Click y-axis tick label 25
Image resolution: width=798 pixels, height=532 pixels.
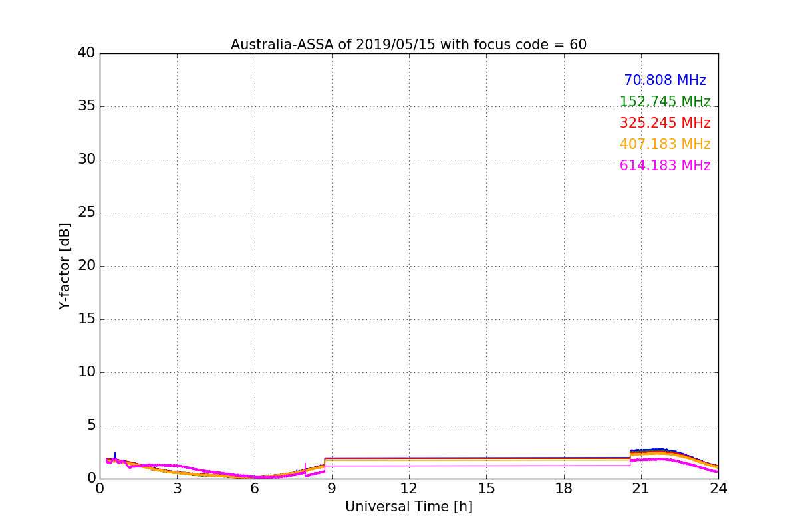[86, 213]
